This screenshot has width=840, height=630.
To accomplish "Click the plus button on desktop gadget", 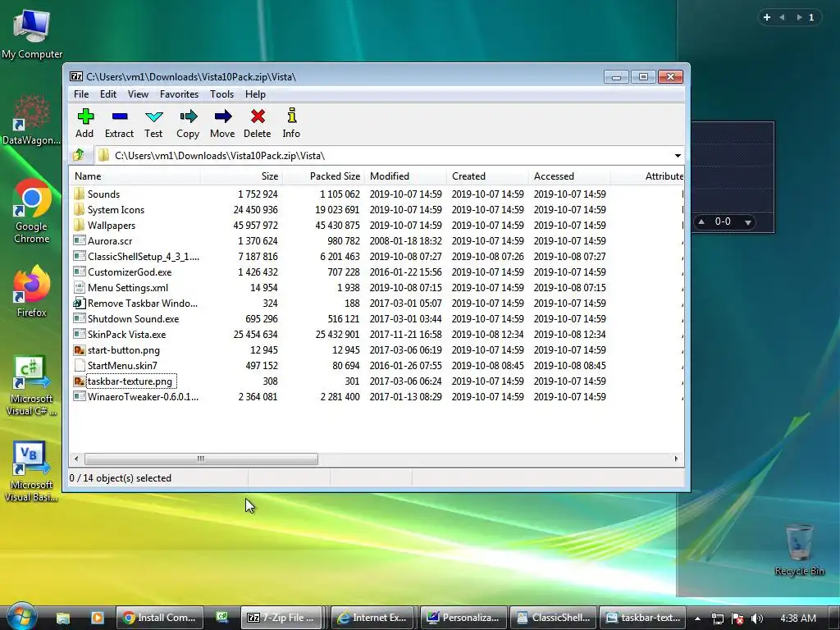I will [x=767, y=17].
